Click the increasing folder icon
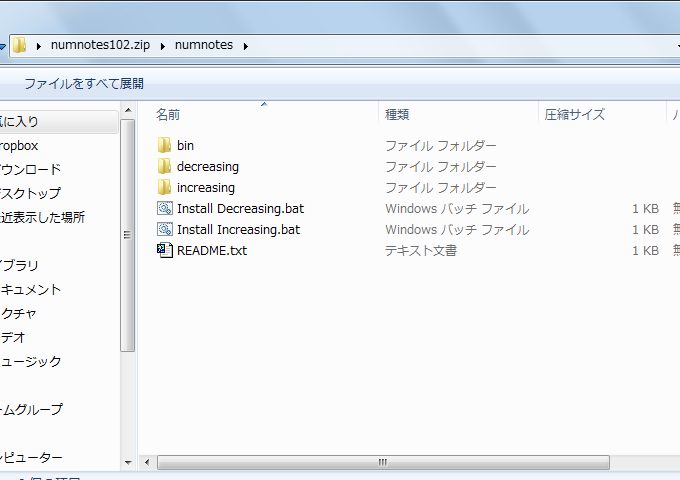The image size is (680, 480). pyautogui.click(x=165, y=187)
